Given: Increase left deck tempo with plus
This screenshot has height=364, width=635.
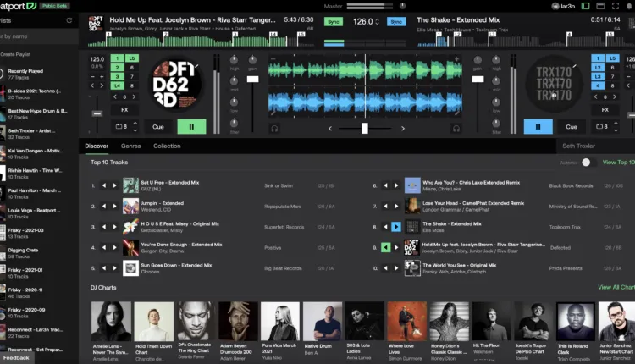Looking at the screenshot, I should pos(102,76).
